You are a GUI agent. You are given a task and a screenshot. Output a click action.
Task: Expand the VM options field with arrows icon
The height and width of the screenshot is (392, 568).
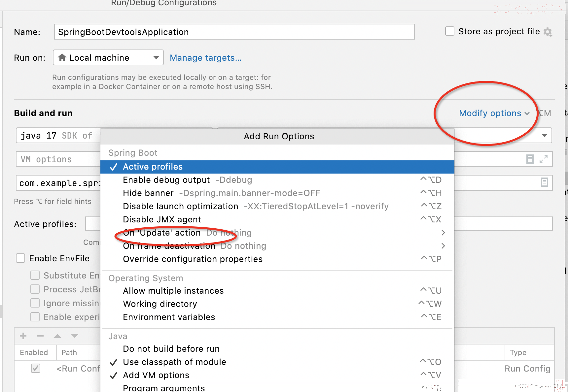[544, 159]
